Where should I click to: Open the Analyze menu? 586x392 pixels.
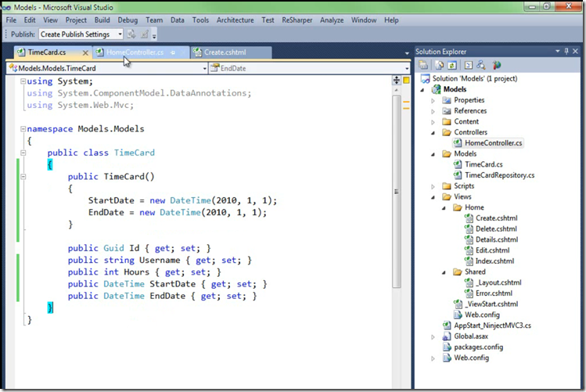point(332,20)
